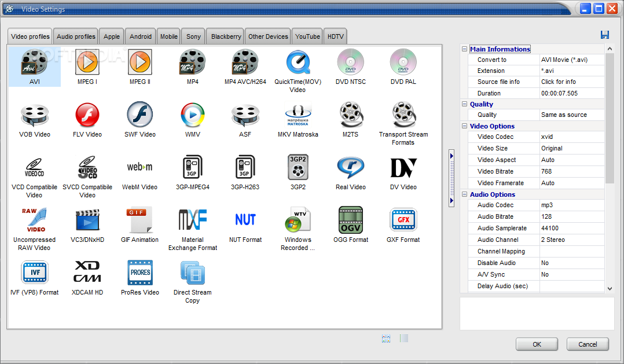Screen dimensions: 624x364
Task: Switch to the HDTV tab
Action: (336, 36)
